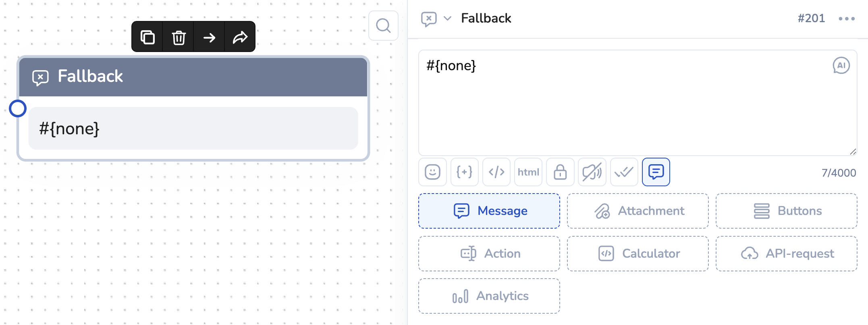Toggle muted notification sound option
The width and height of the screenshot is (868, 325).
point(592,172)
